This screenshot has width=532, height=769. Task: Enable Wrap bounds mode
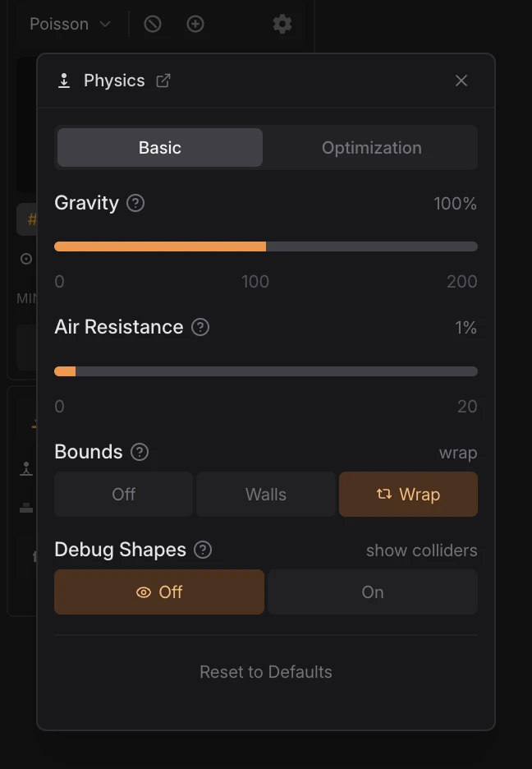click(408, 494)
